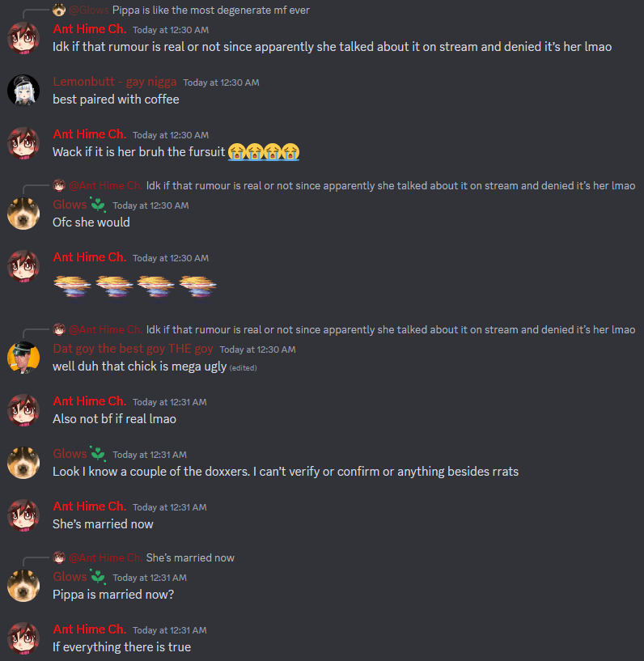Open Dat goy's profile avatar
This screenshot has height=661, width=644.
tap(23, 358)
